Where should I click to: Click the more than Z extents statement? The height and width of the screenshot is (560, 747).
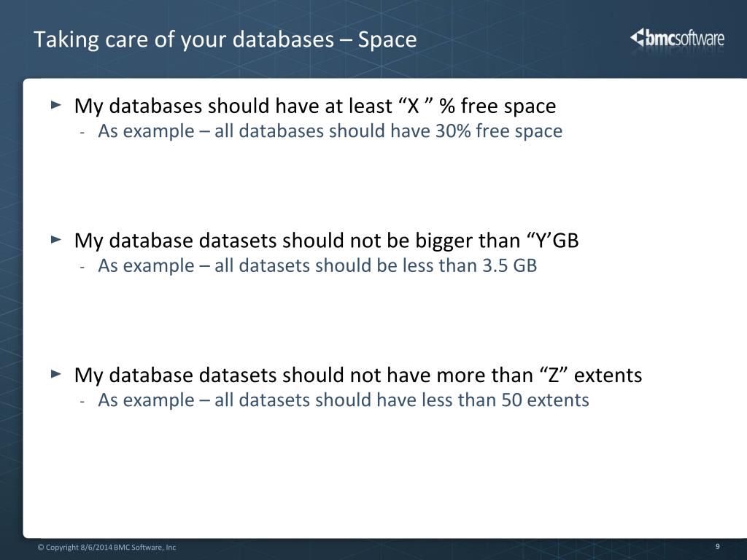(357, 376)
